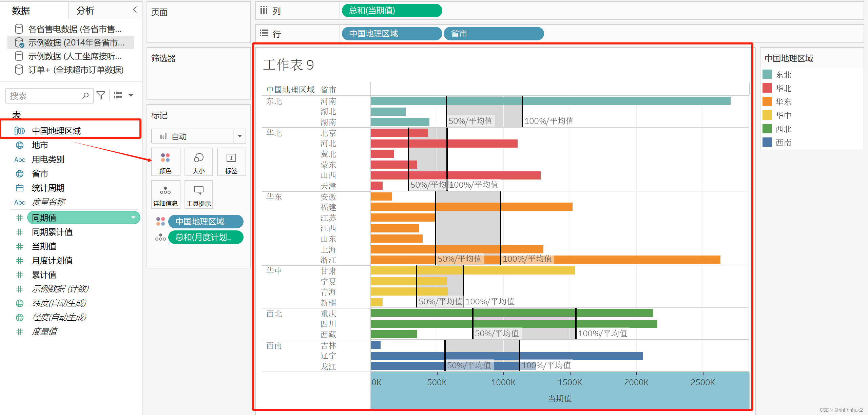
Task: Open the Tooltip (工具提示) marks button
Action: point(198,194)
